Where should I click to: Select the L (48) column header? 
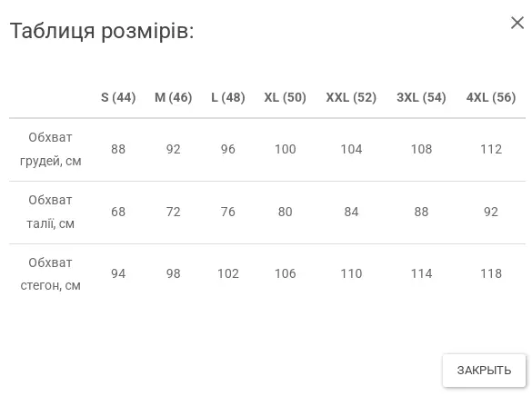click(228, 97)
